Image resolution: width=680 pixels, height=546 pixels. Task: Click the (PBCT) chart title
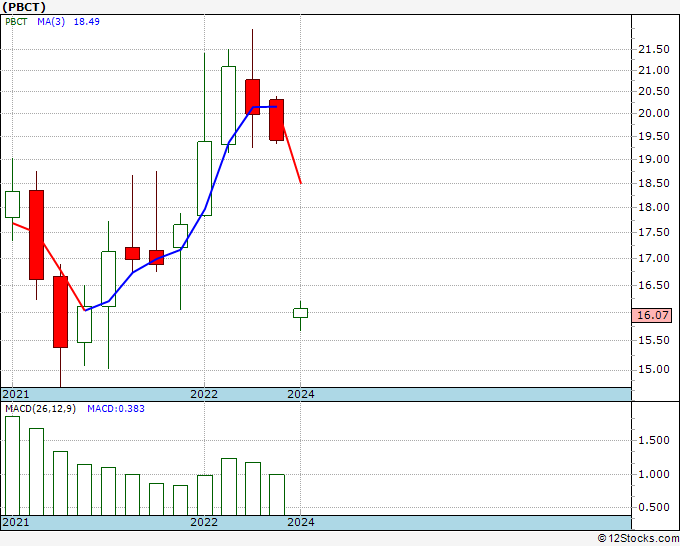click(24, 7)
